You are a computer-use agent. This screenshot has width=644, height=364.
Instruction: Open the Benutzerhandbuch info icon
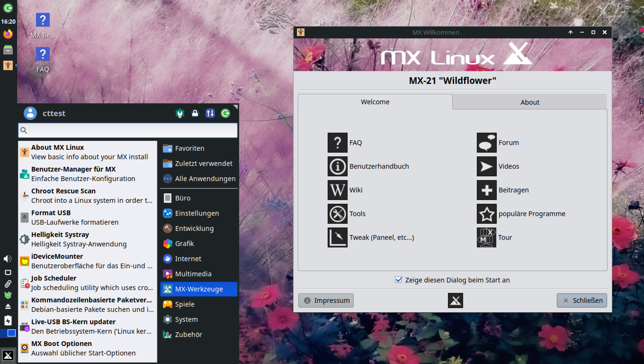[337, 166]
